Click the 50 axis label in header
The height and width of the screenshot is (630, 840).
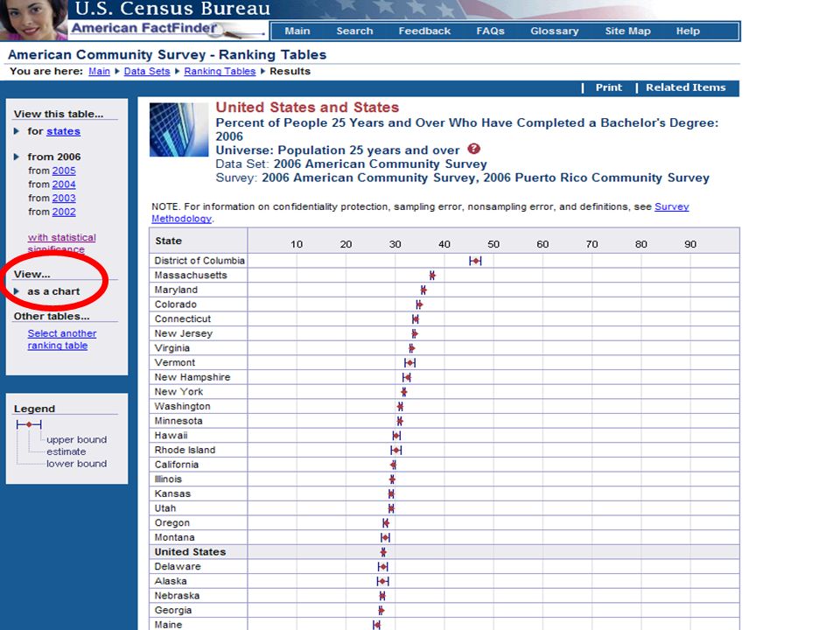click(493, 244)
